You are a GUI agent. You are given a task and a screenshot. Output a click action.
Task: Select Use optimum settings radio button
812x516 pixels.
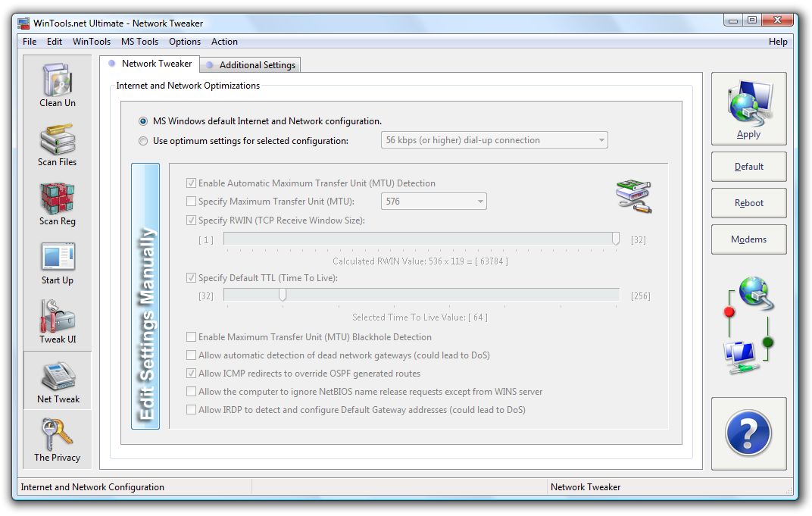(x=143, y=141)
